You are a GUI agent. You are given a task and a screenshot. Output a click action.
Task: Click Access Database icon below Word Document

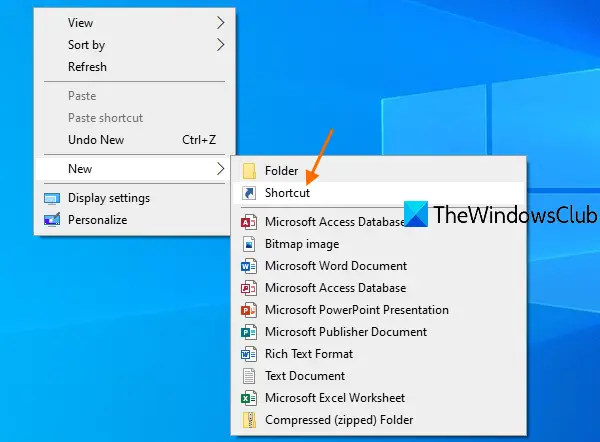click(x=249, y=288)
